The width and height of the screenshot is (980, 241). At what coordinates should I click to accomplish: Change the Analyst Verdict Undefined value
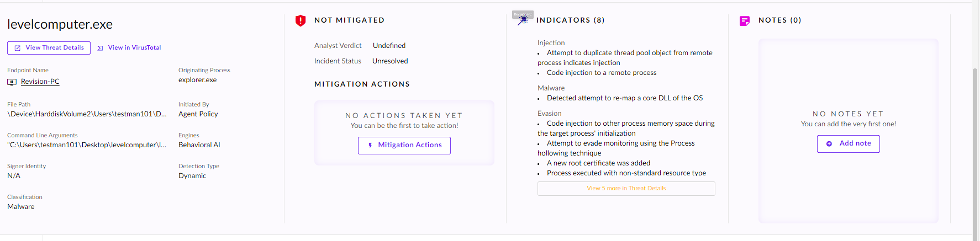coord(389,46)
